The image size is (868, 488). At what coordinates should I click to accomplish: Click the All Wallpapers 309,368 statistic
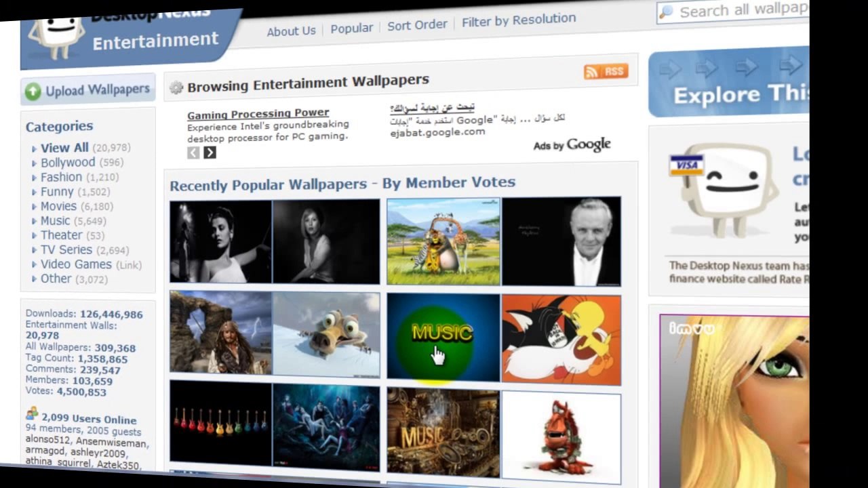tap(81, 348)
